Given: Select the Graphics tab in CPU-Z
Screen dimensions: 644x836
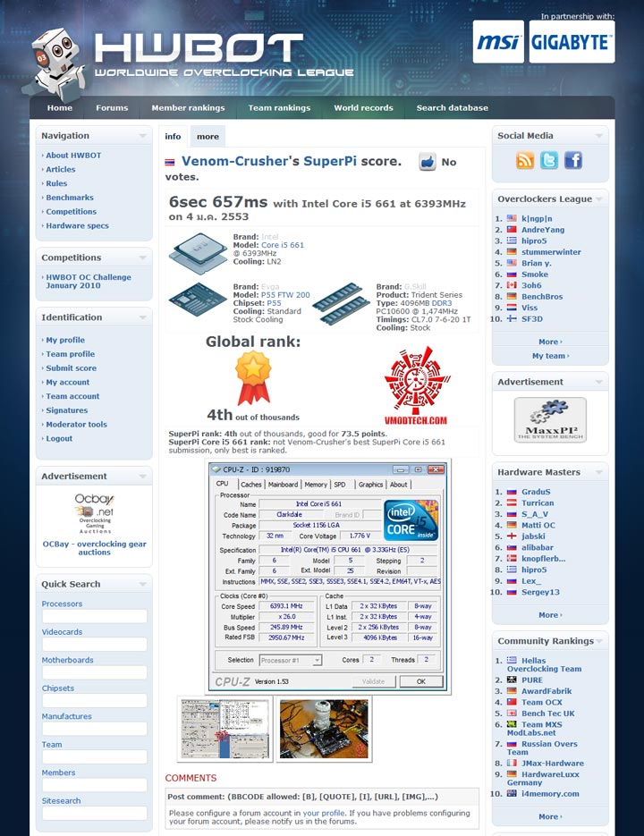Looking at the screenshot, I should click(370, 484).
